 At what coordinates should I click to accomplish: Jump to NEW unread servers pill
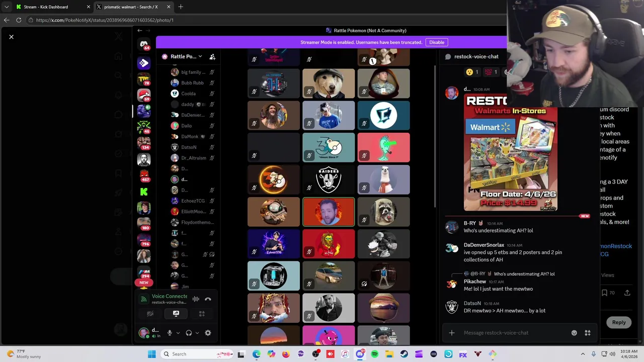tap(143, 283)
